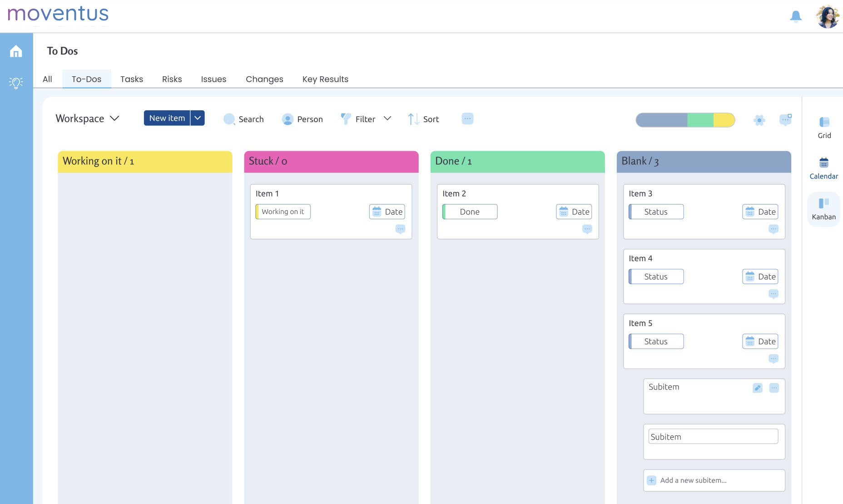Select the Kanban view

[823, 209]
